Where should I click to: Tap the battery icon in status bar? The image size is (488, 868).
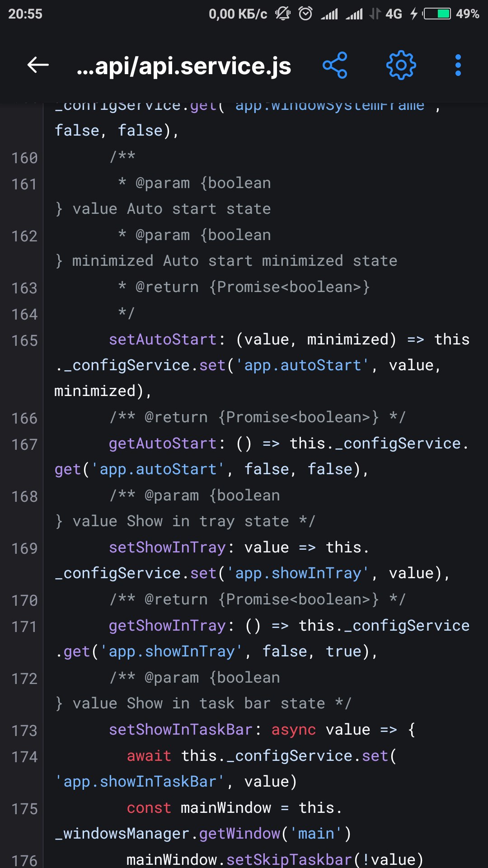click(437, 14)
